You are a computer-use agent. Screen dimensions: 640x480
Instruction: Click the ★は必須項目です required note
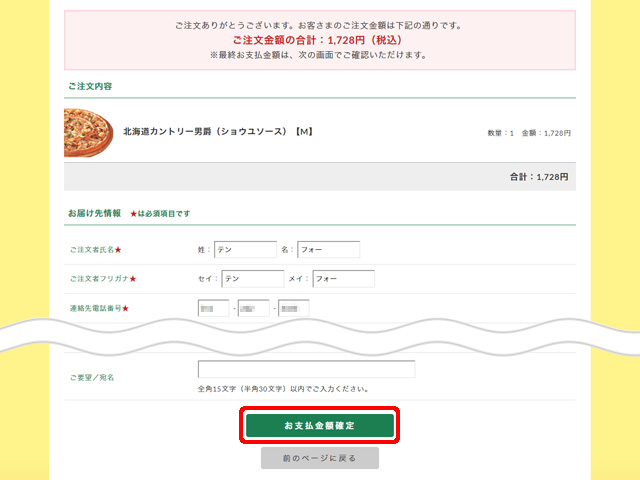pos(160,213)
